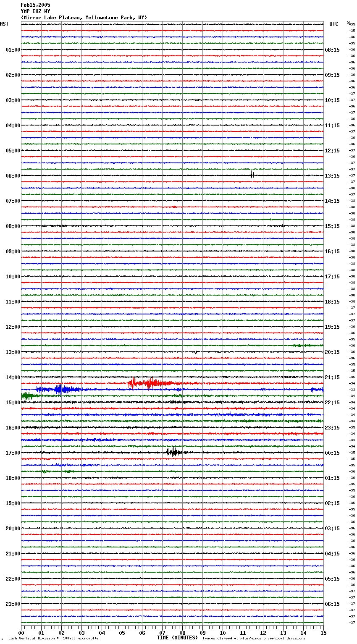This screenshot has width=357, height=644.
Task: Click minute 15 on the bottom time axis
Action: click(x=323, y=633)
